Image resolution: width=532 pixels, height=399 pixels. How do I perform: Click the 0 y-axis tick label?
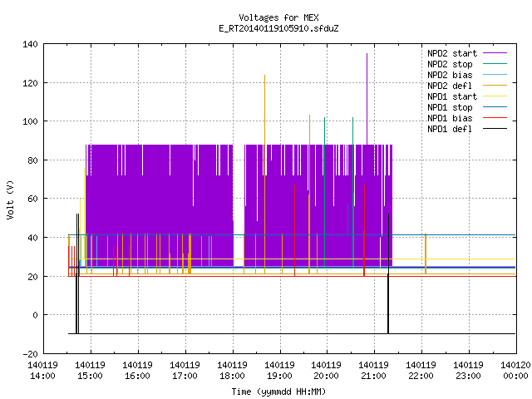[x=35, y=315]
